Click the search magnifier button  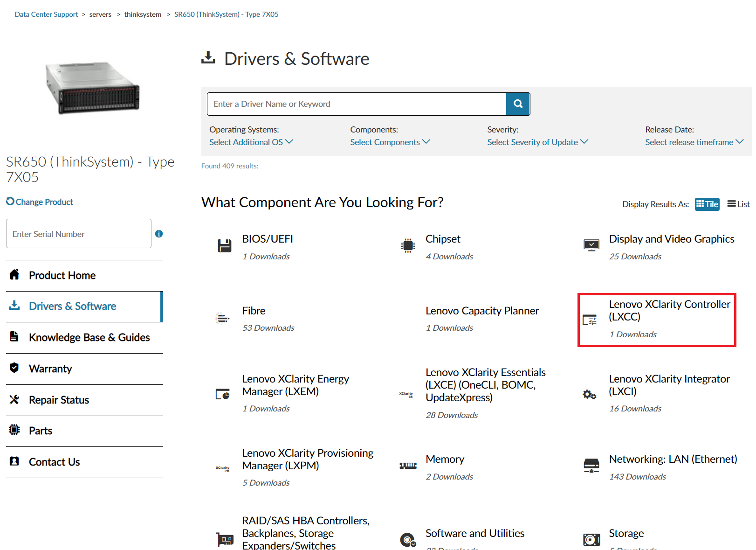click(x=518, y=104)
